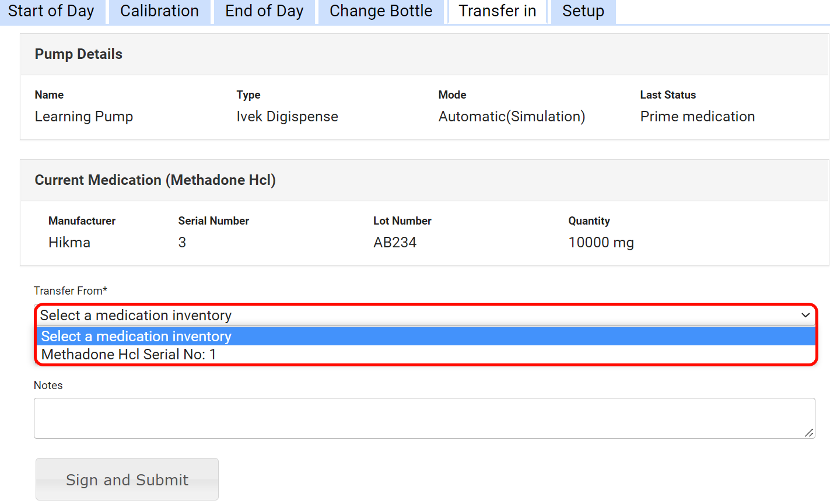Switch to the Change Bottle tab
The image size is (830, 504).
pyautogui.click(x=380, y=11)
